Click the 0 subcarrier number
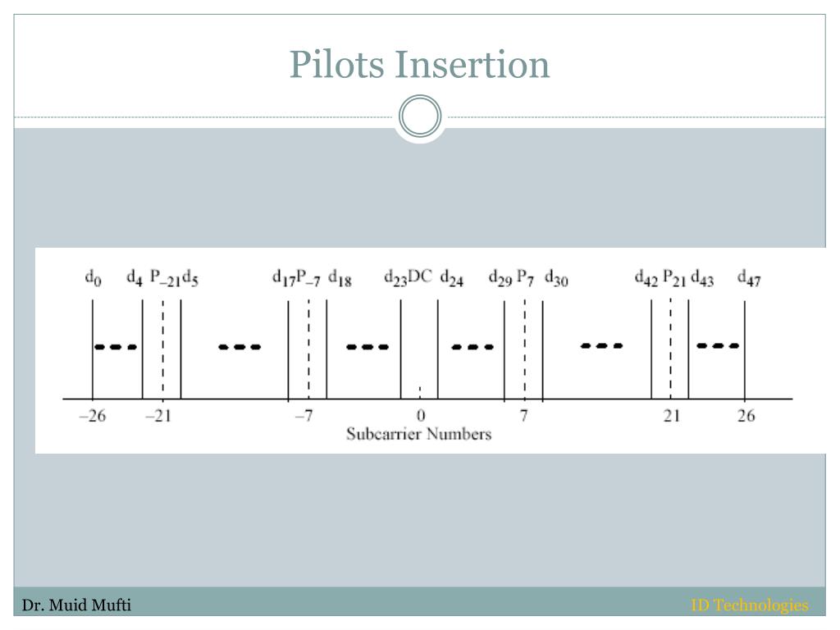 pos(421,416)
